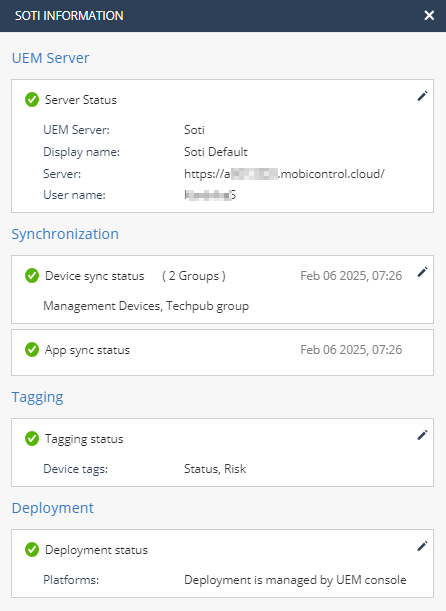Click the 'Soti Default' display name value
Viewport: 446px width, 611px height.
point(216,152)
